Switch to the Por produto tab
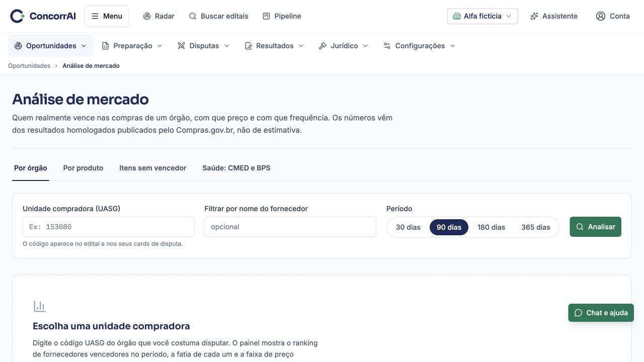The width and height of the screenshot is (644, 362). tap(83, 168)
